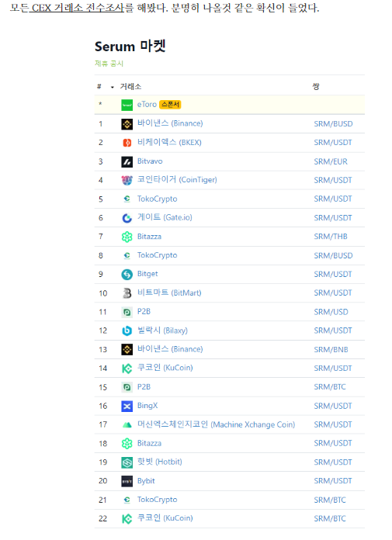The width and height of the screenshot is (392, 540).
Task: Open 비케이엑스 (BKEX) exchange link
Action: [x=169, y=142]
